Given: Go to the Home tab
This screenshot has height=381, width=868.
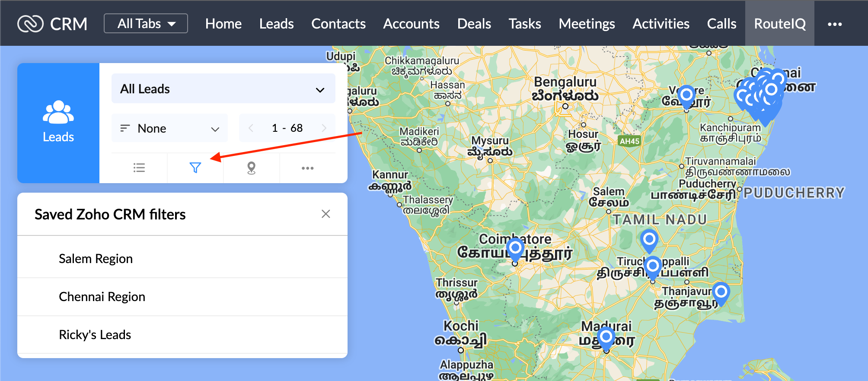Looking at the screenshot, I should pyautogui.click(x=223, y=24).
